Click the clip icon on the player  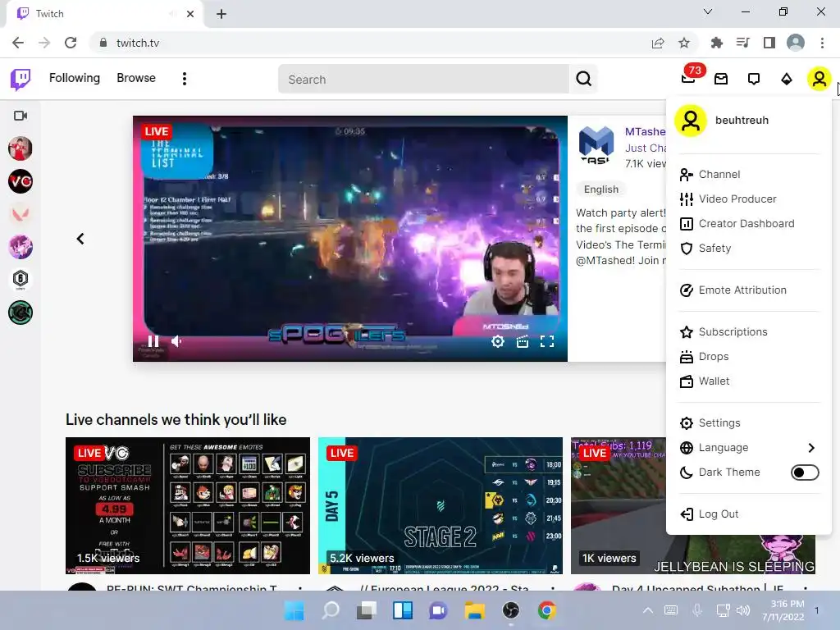(523, 341)
